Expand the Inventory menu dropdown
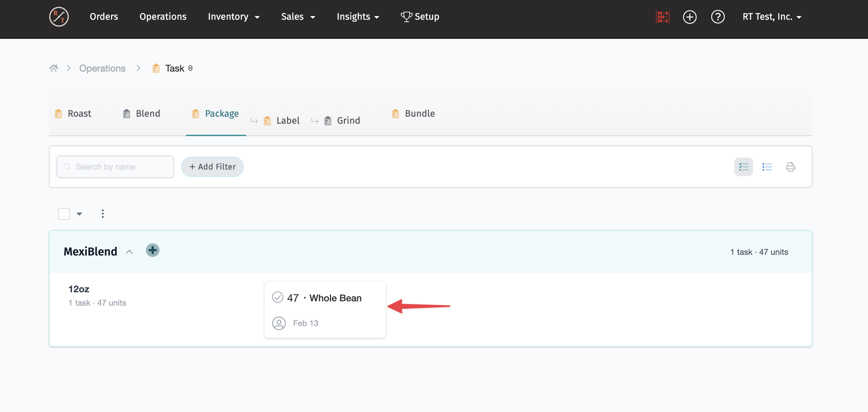The height and width of the screenshot is (412, 868). click(x=233, y=16)
